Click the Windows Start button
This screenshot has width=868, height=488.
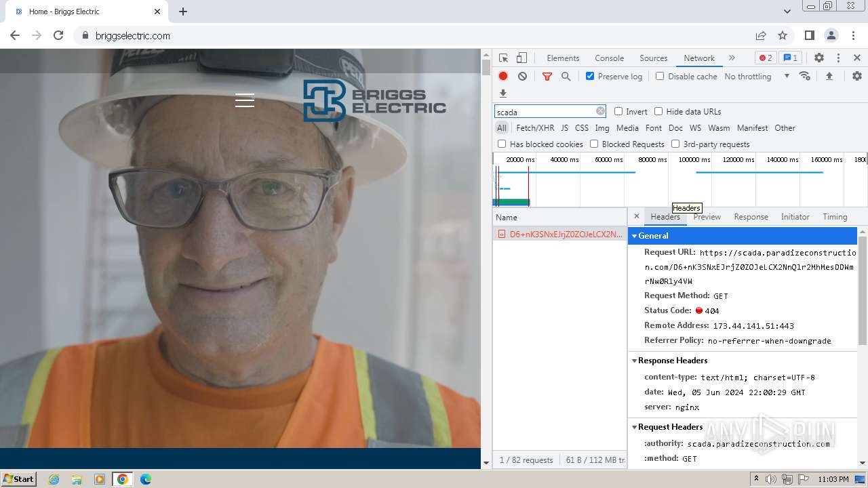coord(18,479)
